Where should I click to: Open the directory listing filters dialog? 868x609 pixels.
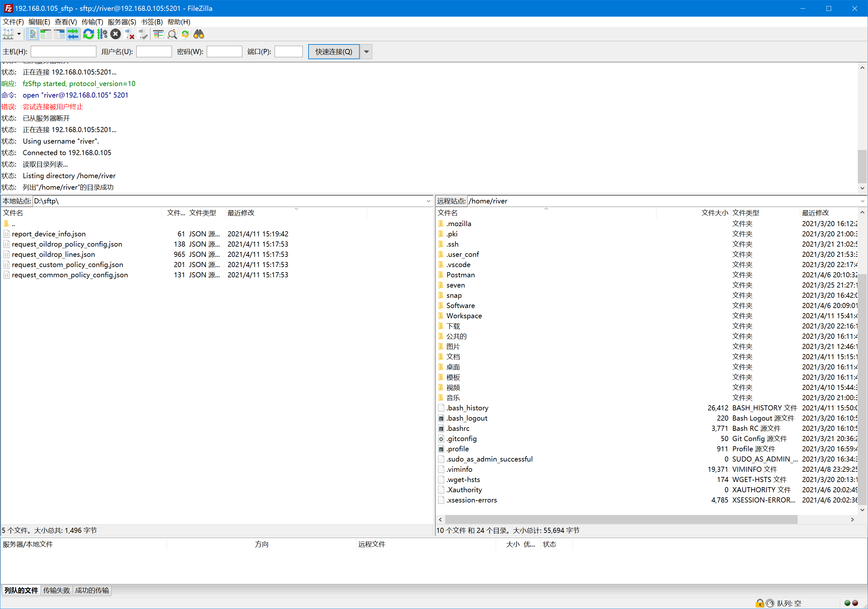tap(158, 34)
